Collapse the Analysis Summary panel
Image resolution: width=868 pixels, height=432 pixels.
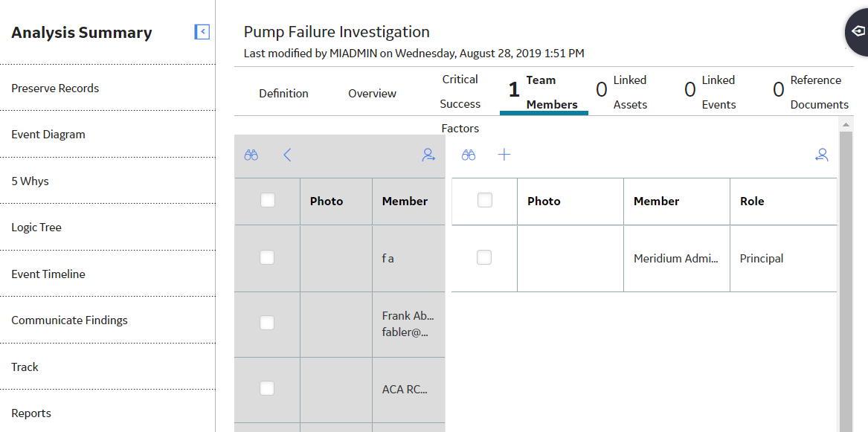tap(202, 32)
